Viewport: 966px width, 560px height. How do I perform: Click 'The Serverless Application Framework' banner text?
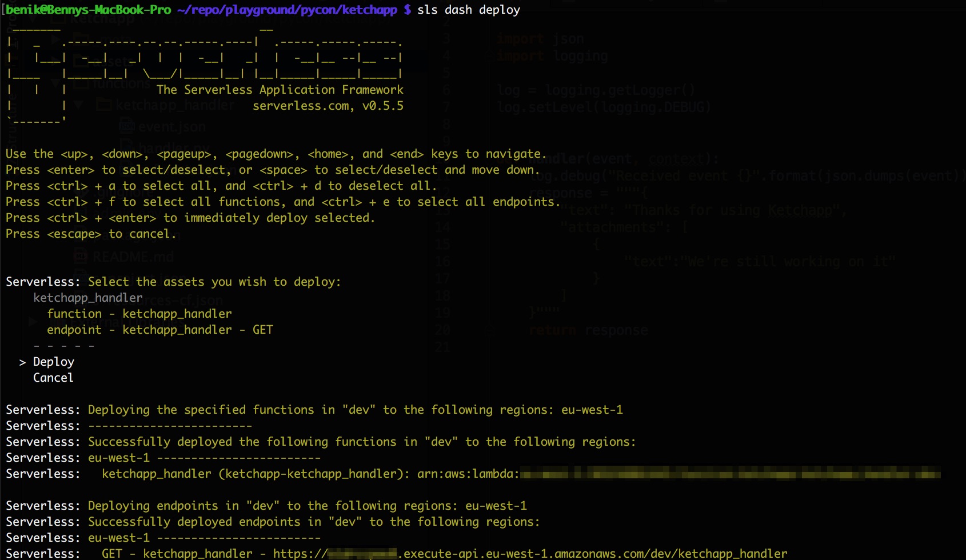tap(280, 90)
